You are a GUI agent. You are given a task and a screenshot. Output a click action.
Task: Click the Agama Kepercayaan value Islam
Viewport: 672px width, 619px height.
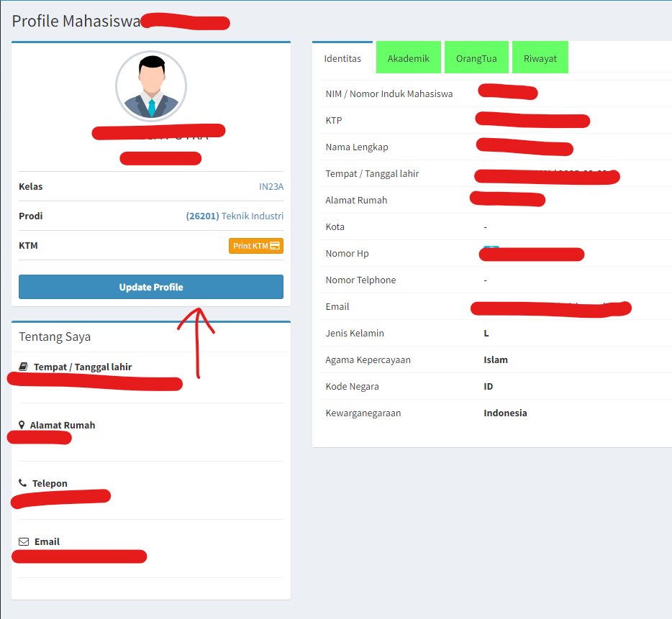click(x=496, y=359)
